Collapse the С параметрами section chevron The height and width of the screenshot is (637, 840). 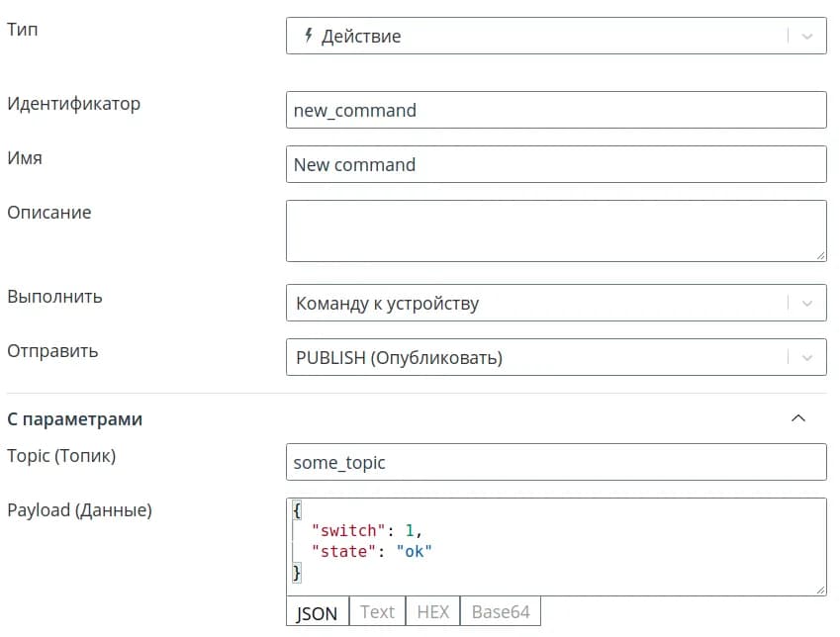pyautogui.click(x=798, y=418)
